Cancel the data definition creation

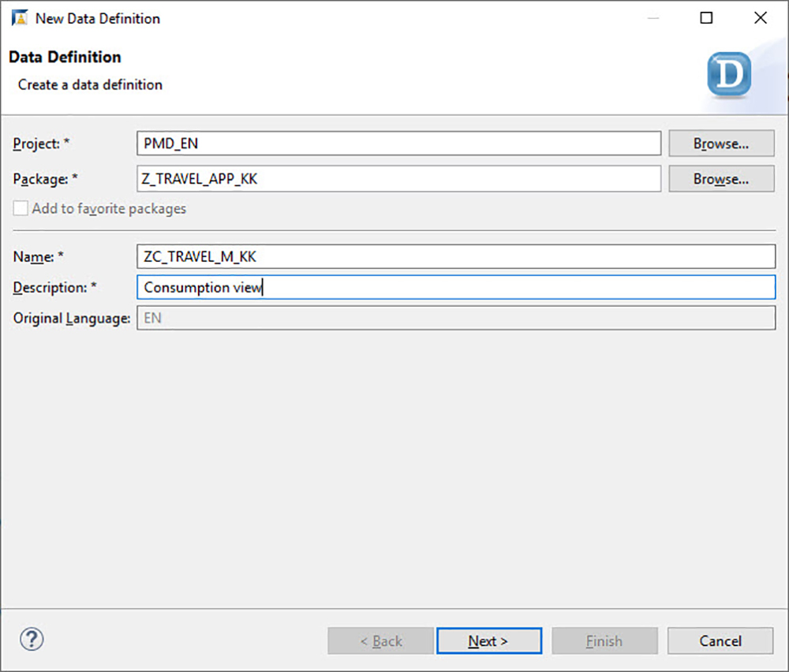click(720, 640)
